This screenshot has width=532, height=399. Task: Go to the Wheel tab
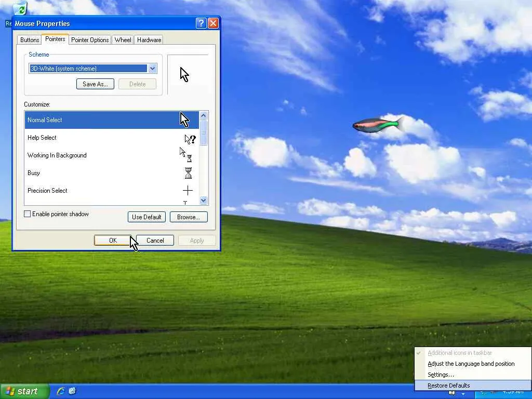click(x=123, y=39)
